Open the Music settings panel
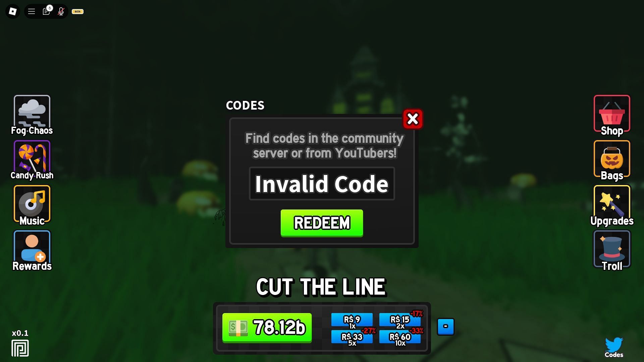 [32, 204]
